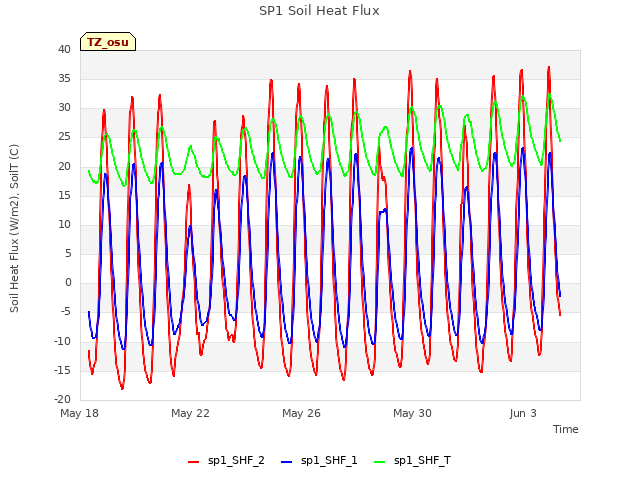Click the blue sp1_SHF_1 legend swatch
640x480 pixels.
coord(287,462)
